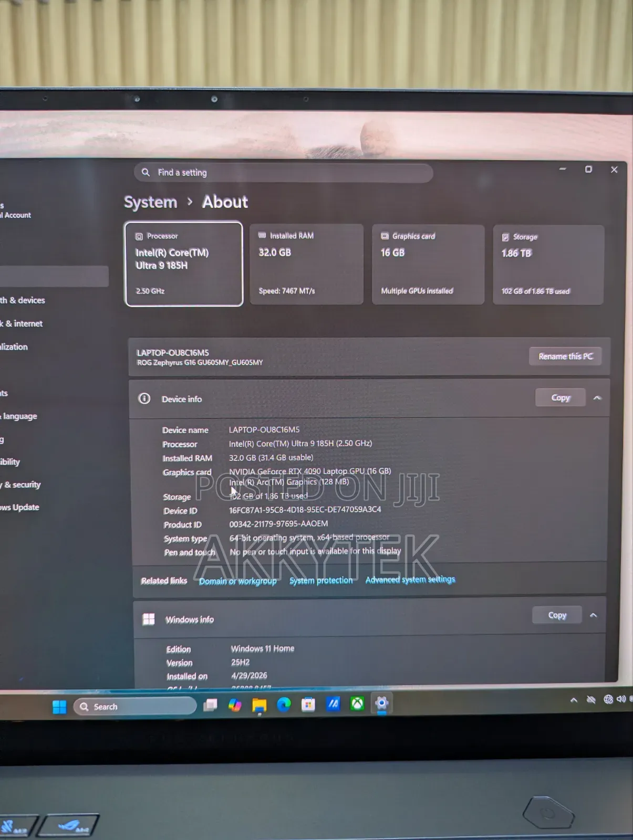Click the Settings gear taskbar icon
Image resolution: width=633 pixels, height=840 pixels.
point(382,703)
